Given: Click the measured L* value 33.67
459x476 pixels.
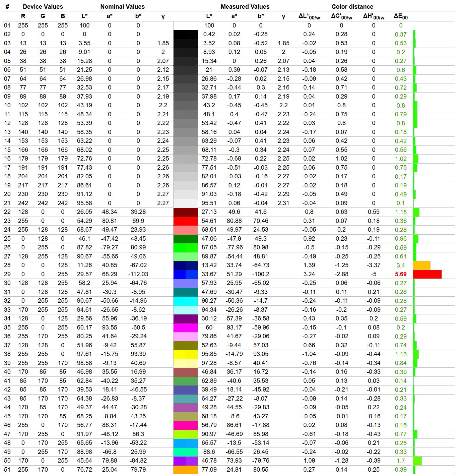Looking at the screenshot, I should [209, 274].
